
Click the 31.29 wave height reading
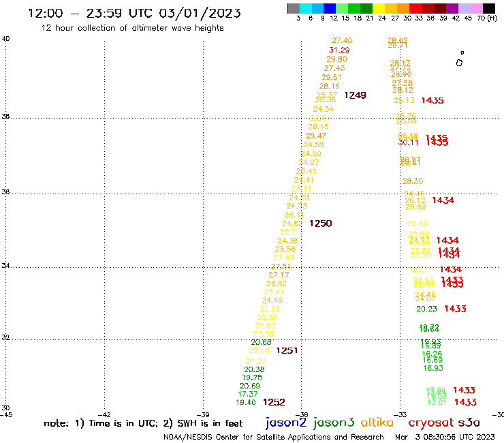tap(339, 50)
